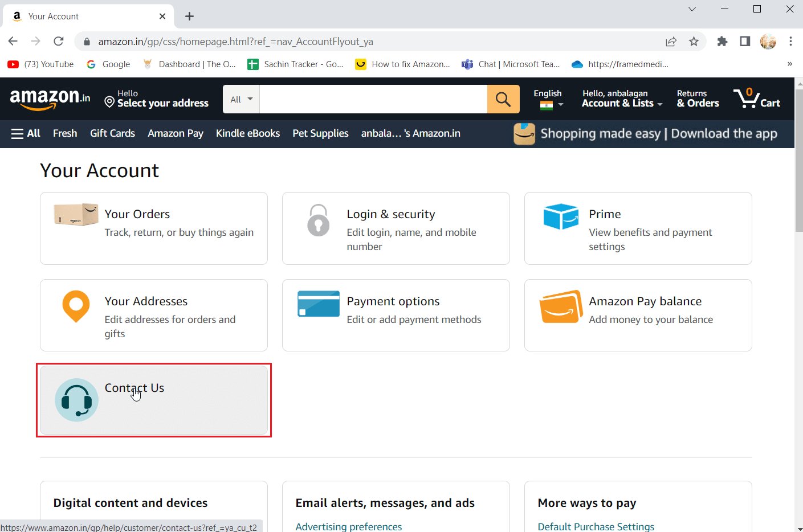803x532 pixels.
Task: Open Chrome three-dot menu
Action: (790, 41)
